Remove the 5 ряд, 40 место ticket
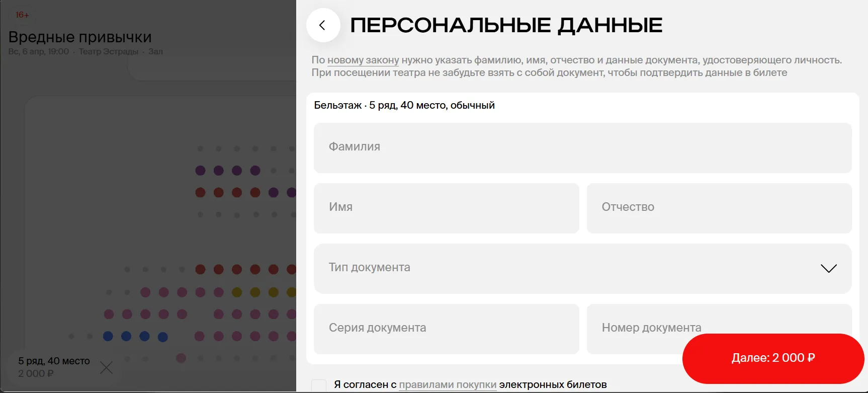Viewport: 868px width, 393px height. 106,367
